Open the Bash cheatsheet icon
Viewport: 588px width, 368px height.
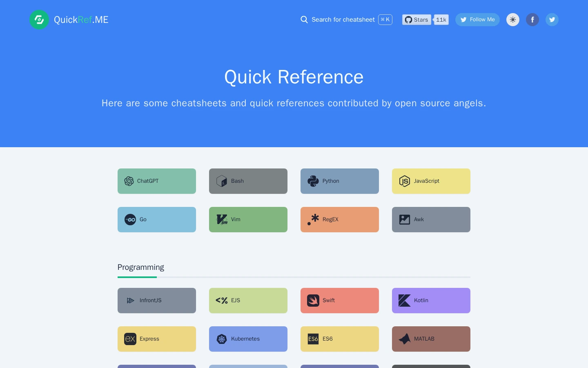click(x=222, y=181)
